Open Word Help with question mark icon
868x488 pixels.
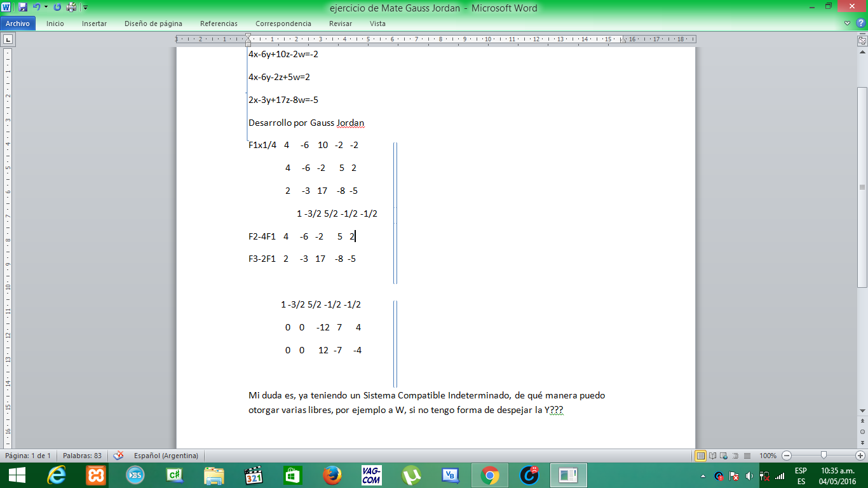pos(860,24)
